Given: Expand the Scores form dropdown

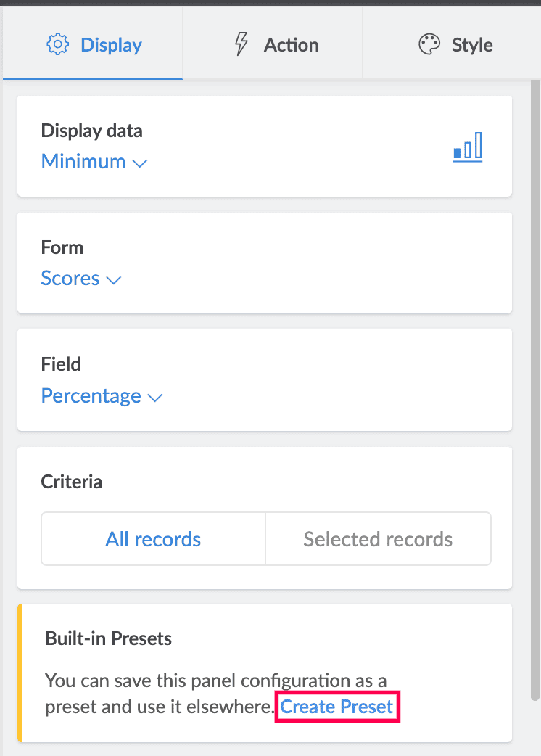Looking at the screenshot, I should (x=70, y=279).
